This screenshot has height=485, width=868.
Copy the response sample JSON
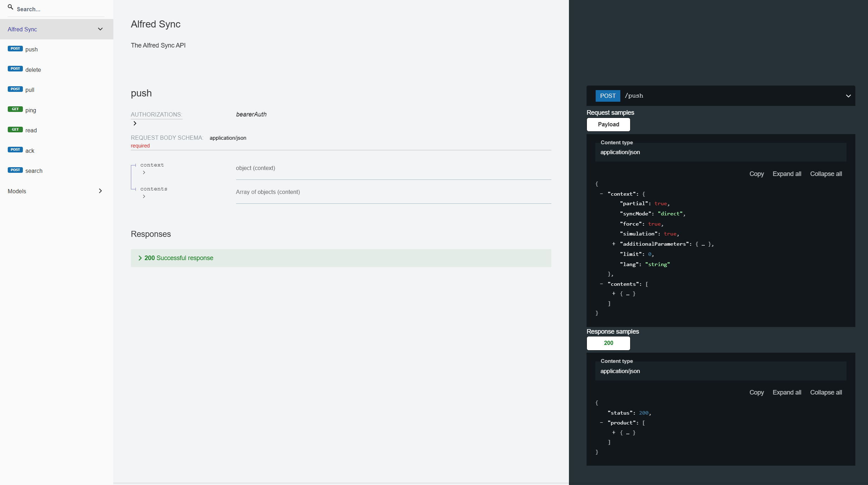pyautogui.click(x=756, y=392)
